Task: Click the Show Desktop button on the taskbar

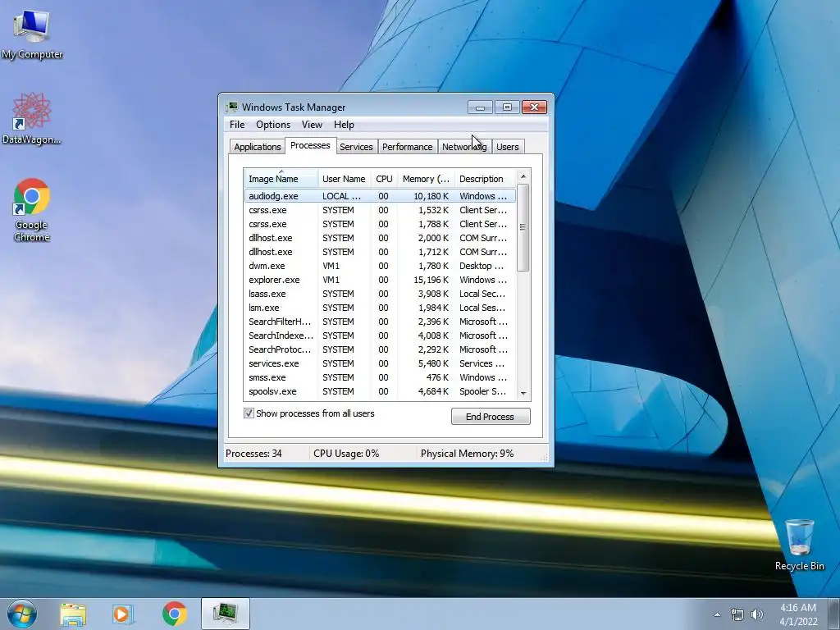Action: coord(834,614)
